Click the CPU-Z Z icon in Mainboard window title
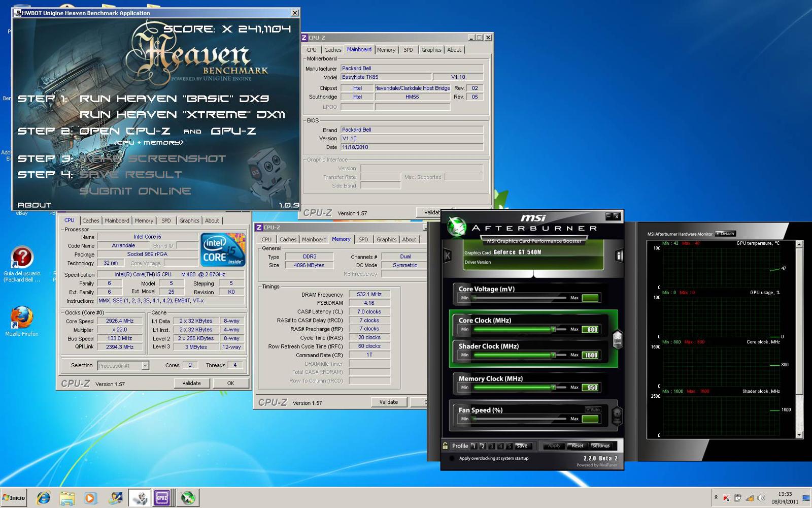Screen dimensions: 812x508 [x=304, y=38]
